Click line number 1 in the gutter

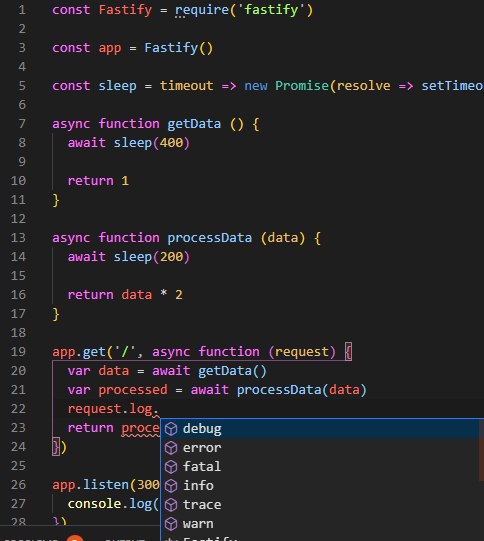coord(22,10)
